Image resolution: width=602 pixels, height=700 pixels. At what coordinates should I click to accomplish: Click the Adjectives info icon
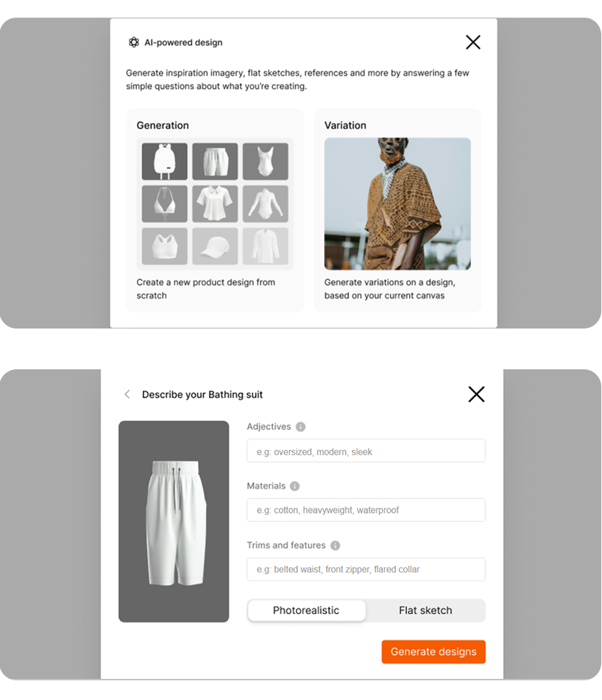point(301,427)
